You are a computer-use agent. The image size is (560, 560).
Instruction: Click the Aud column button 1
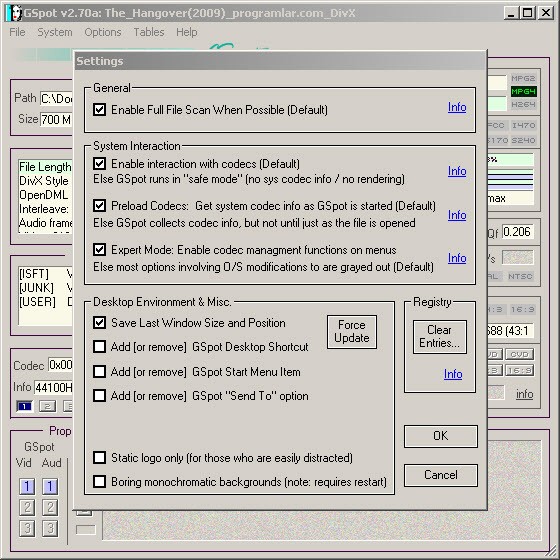[50, 486]
